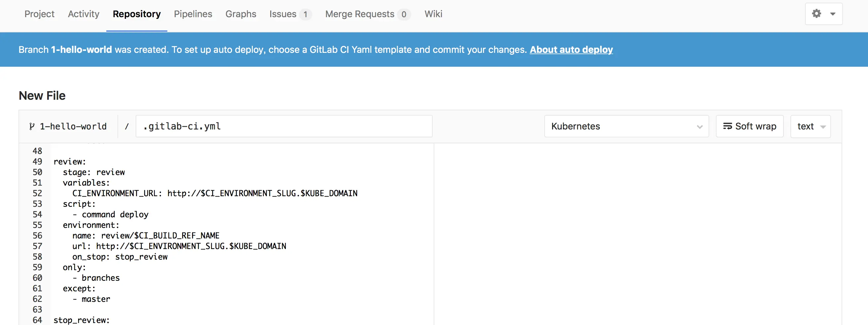Click the branch icon next to 1-hello-world
868x325 pixels.
[x=32, y=126]
